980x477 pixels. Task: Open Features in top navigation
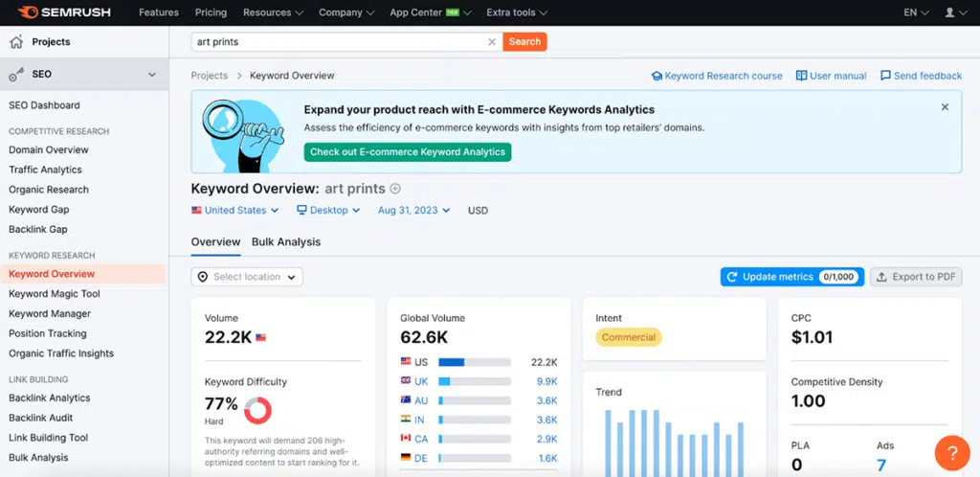point(159,12)
